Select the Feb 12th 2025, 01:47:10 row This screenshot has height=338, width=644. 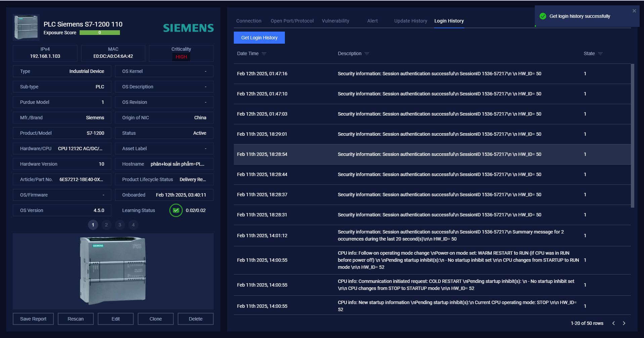click(x=432, y=94)
